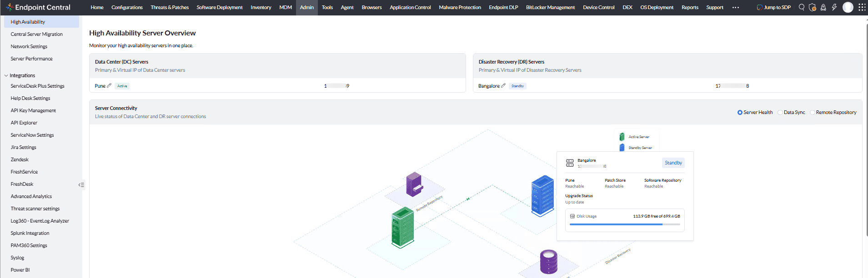Click the Disk Usage progress bar
This screenshot has height=278, width=868.
625,224
